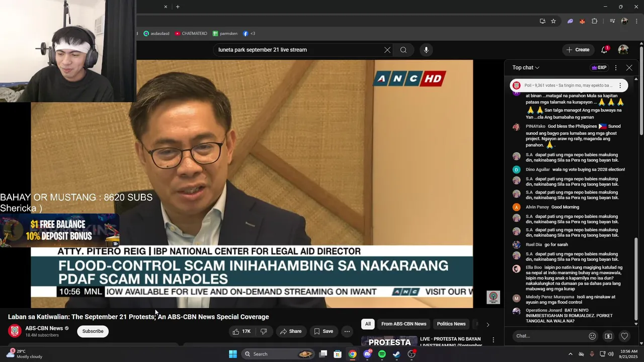
Task: Open the poll banner options menu
Action: point(620,85)
